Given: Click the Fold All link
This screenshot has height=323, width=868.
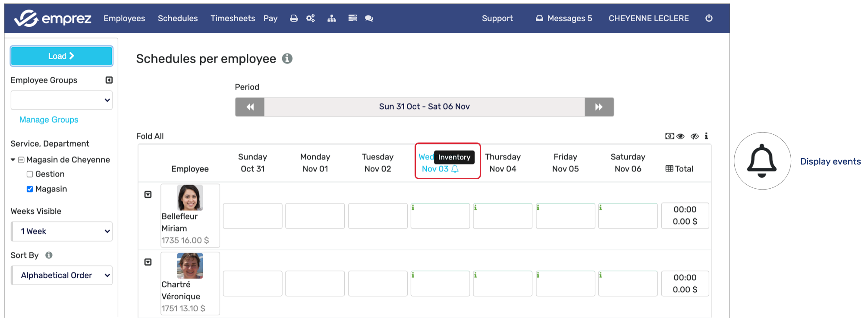Looking at the screenshot, I should pos(150,136).
